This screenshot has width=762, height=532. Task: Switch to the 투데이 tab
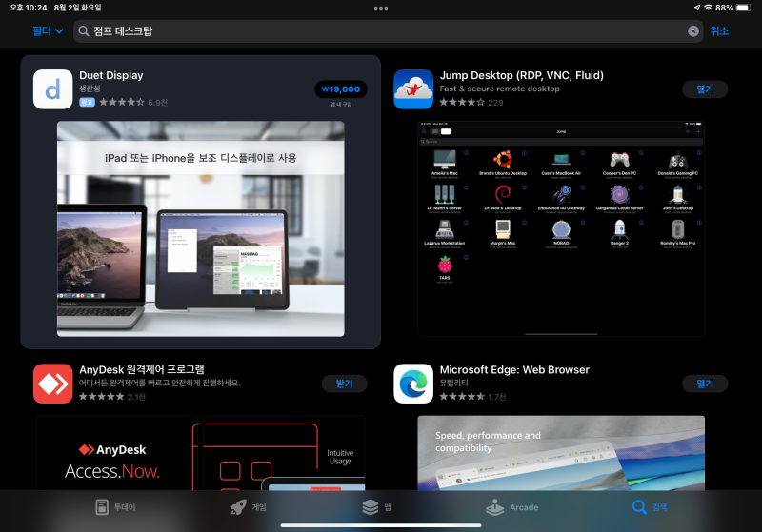tap(115, 507)
